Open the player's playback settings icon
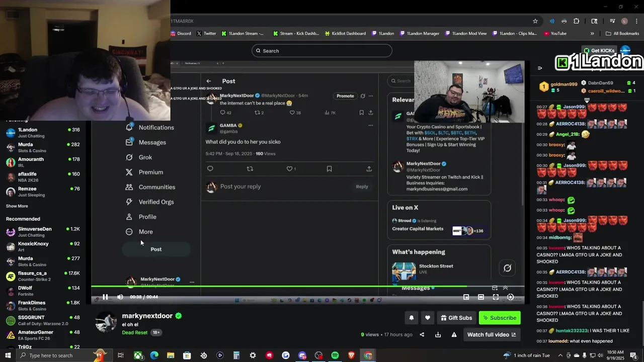 tap(510, 297)
